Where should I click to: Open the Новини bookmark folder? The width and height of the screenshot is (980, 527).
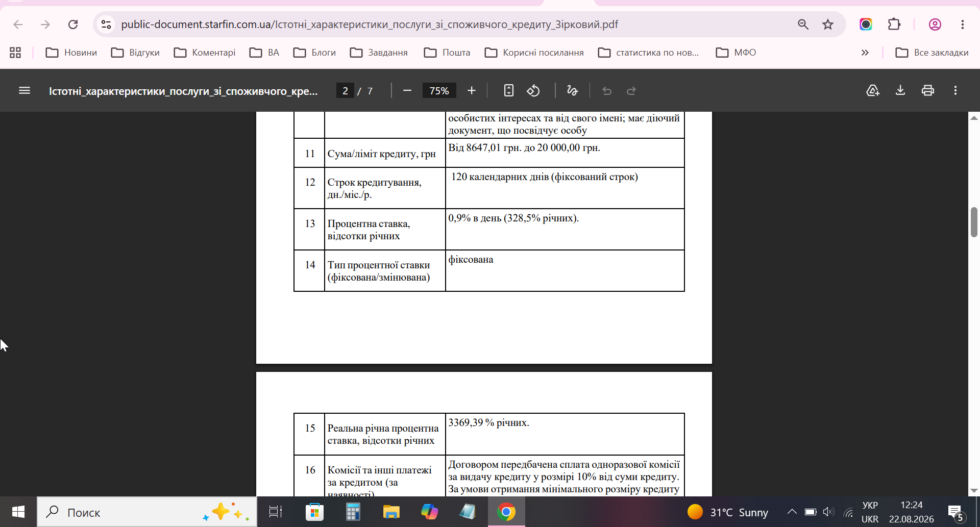point(71,53)
